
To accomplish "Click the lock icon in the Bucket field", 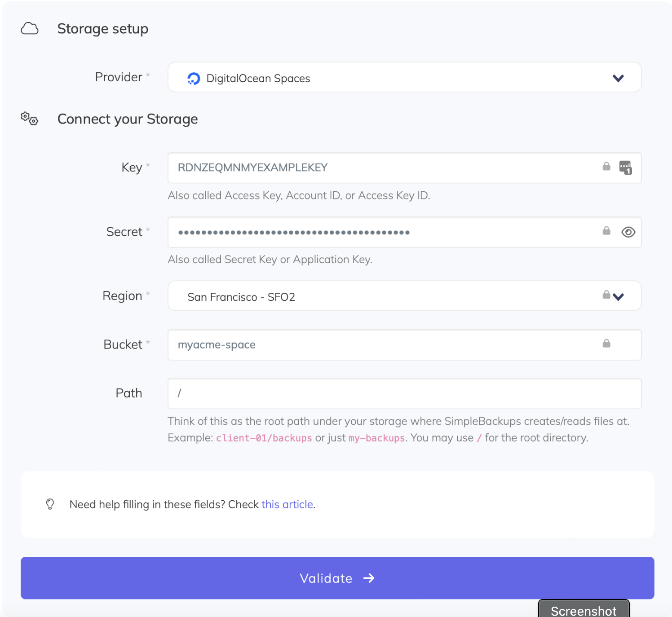I will (x=606, y=344).
